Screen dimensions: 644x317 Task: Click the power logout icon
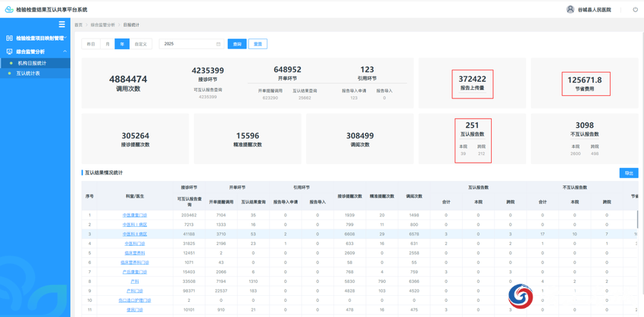tap(635, 10)
